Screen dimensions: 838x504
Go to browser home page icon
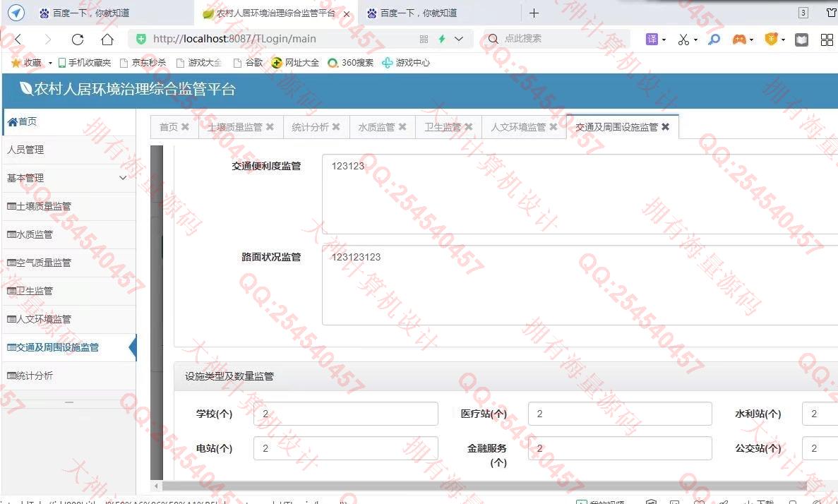coord(107,39)
